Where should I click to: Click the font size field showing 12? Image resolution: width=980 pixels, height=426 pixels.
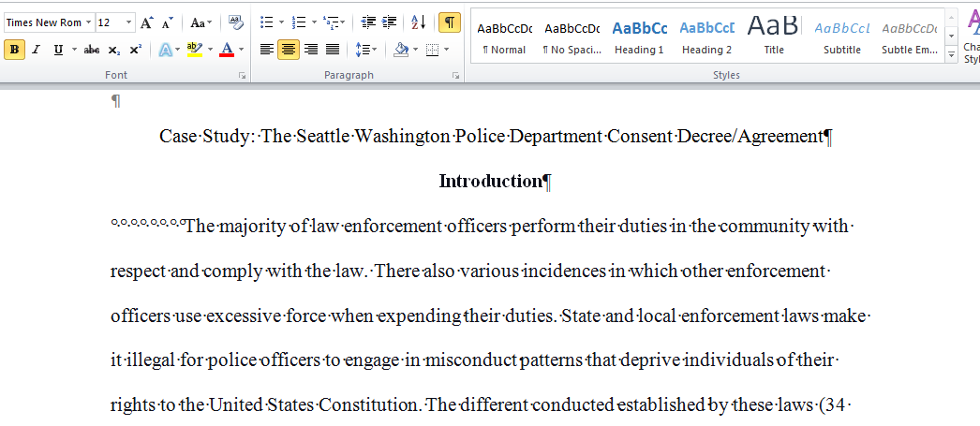[110, 23]
